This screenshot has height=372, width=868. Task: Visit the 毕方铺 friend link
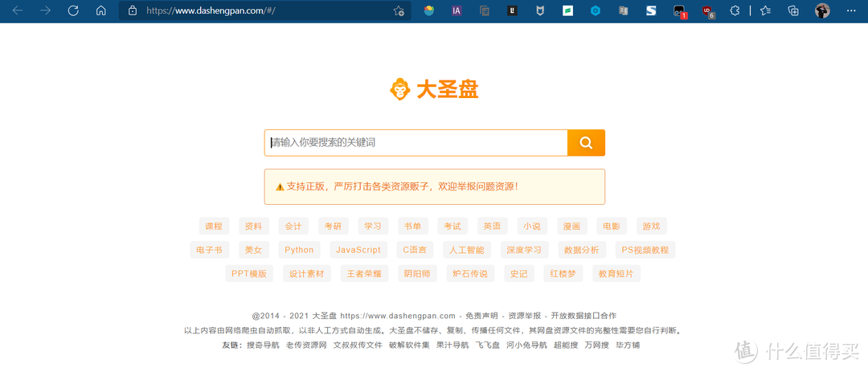click(x=628, y=345)
